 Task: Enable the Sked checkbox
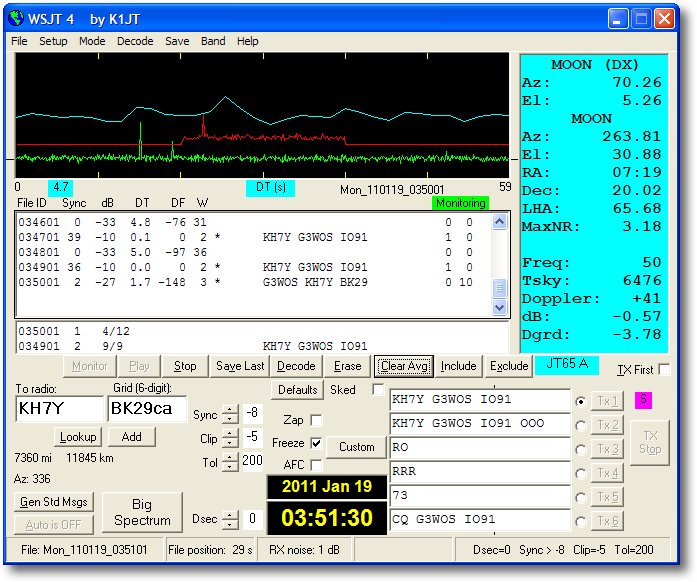pos(378,389)
